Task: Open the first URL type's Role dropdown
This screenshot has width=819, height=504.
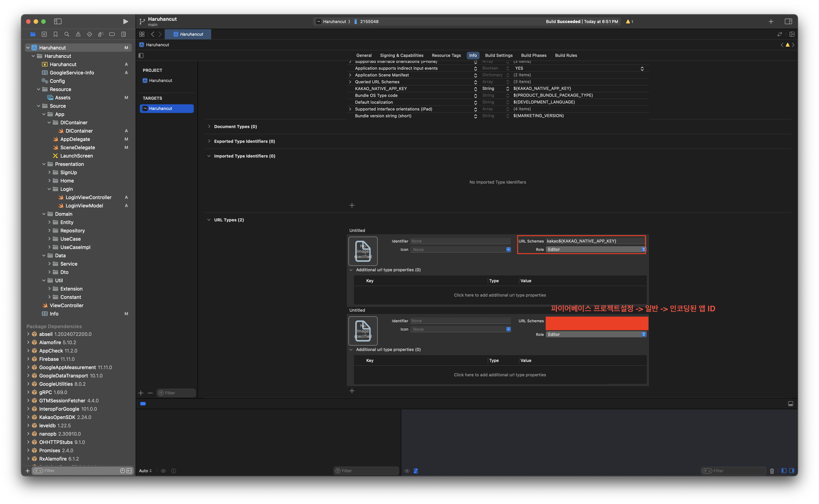Action: pyautogui.click(x=596, y=249)
